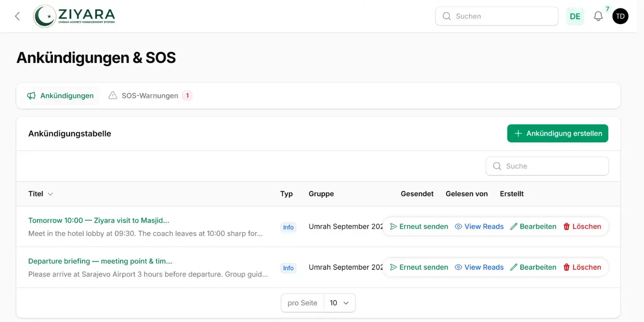Open the 10 per page dropdown
644x322 pixels.
[339, 303]
